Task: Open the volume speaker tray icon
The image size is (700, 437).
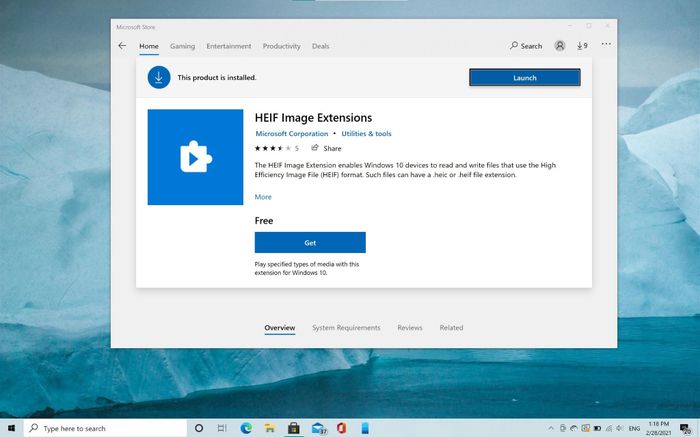Action: (620, 428)
